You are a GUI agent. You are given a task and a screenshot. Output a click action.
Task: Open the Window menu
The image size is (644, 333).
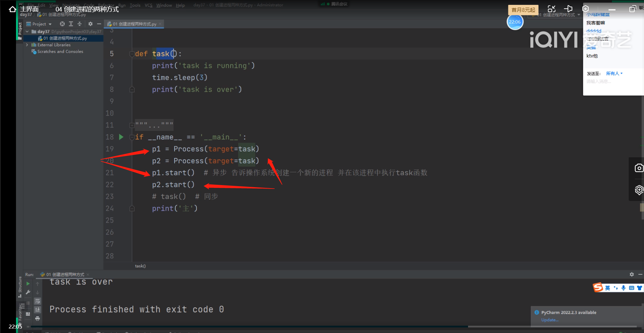[x=164, y=5]
